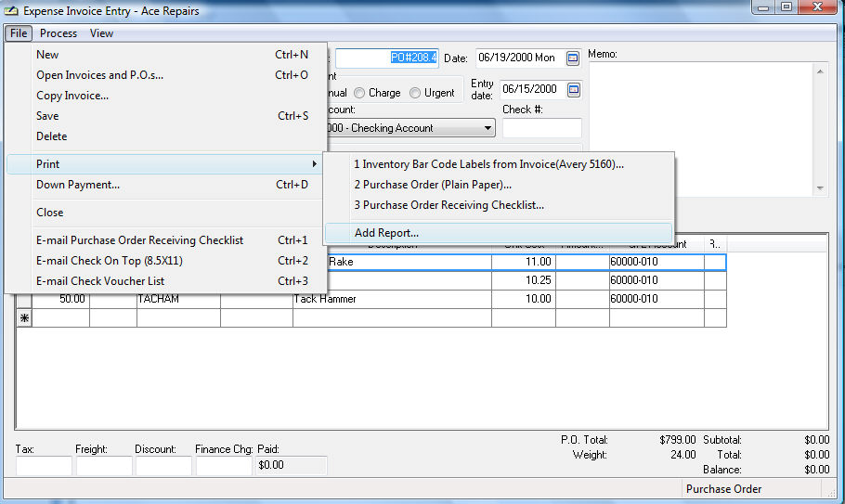Click the Tack Hammer description cell
The width and height of the screenshot is (845, 504).
pos(390,300)
